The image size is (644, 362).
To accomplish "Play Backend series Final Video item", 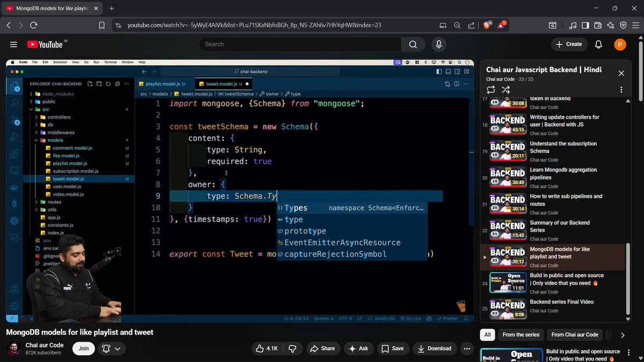I will 562,302.
